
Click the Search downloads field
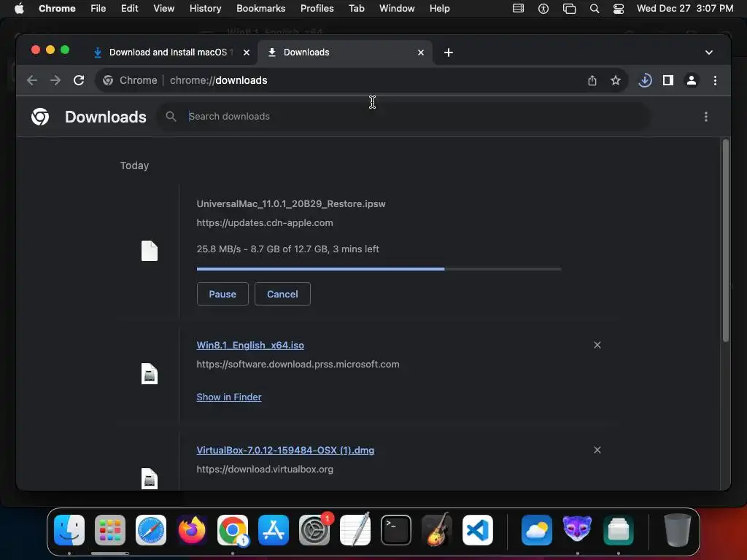pyautogui.click(x=404, y=116)
